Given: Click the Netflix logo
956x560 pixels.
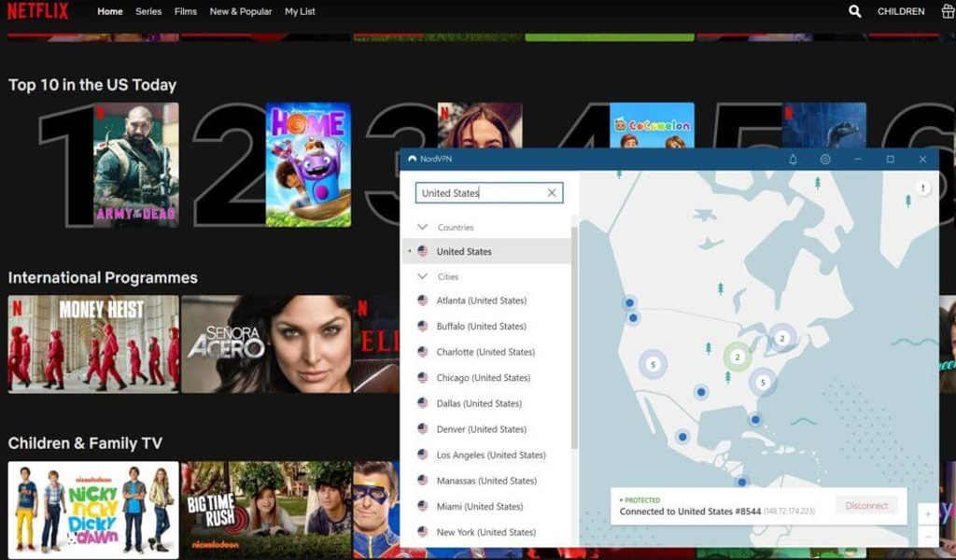Looking at the screenshot, I should pyautogui.click(x=37, y=11).
